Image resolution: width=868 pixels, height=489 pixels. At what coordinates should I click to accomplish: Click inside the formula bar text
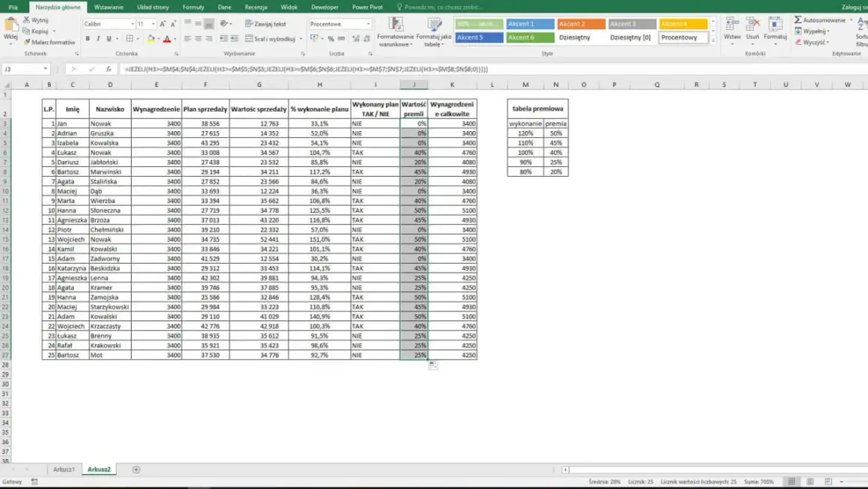(306, 69)
